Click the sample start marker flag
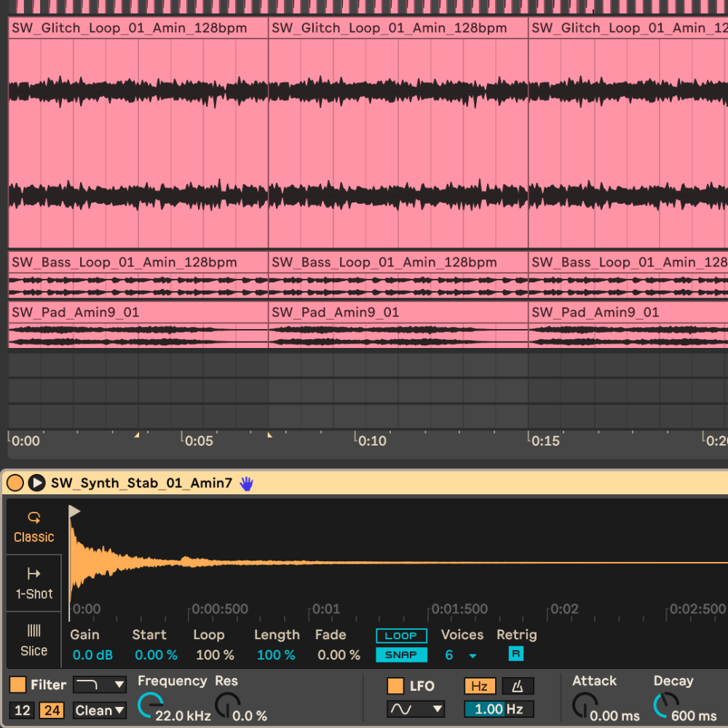The image size is (728, 728). 74,512
